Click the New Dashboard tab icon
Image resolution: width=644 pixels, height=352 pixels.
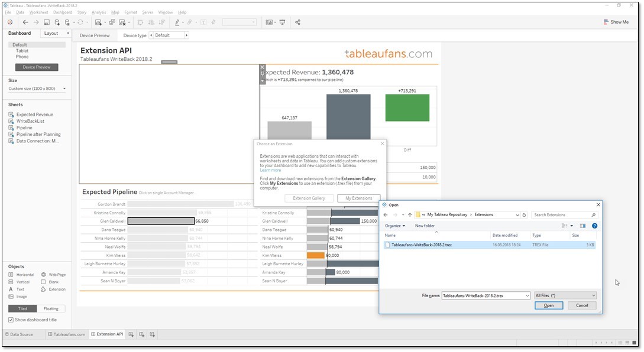coord(141,334)
